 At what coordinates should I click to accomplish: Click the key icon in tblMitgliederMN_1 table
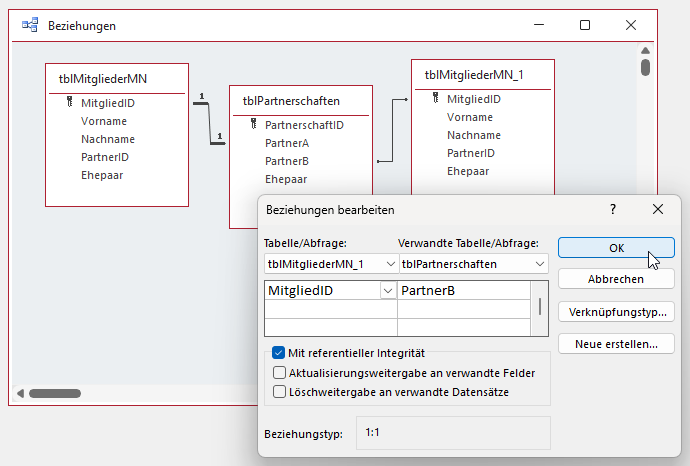point(436,99)
